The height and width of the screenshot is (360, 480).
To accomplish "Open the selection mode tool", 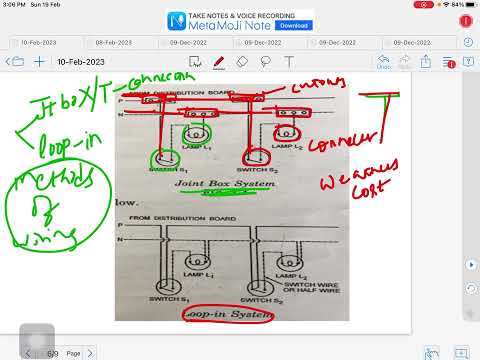I will tap(195, 62).
